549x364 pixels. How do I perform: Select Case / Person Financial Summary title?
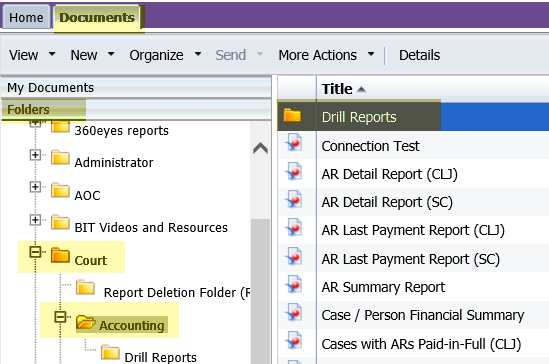coord(423,315)
